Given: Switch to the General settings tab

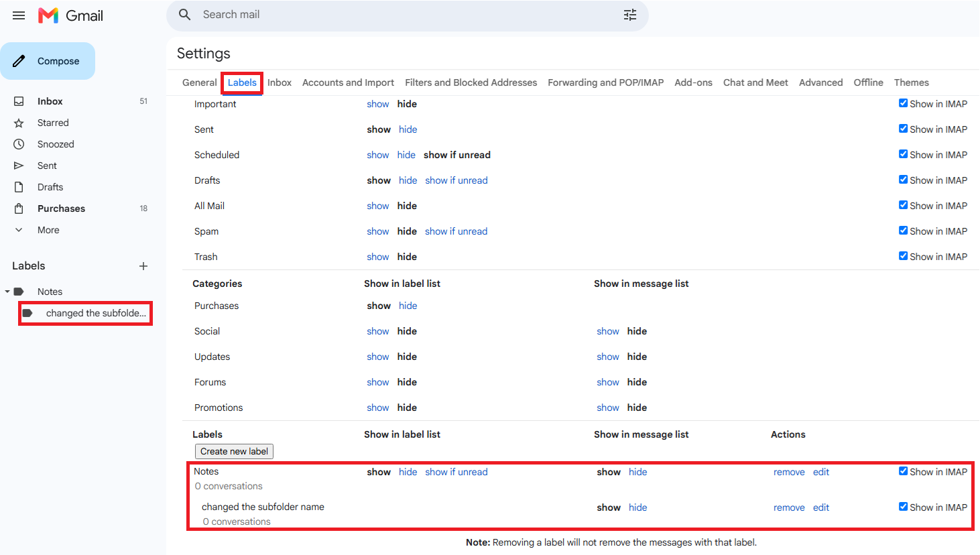Looking at the screenshot, I should coord(200,82).
